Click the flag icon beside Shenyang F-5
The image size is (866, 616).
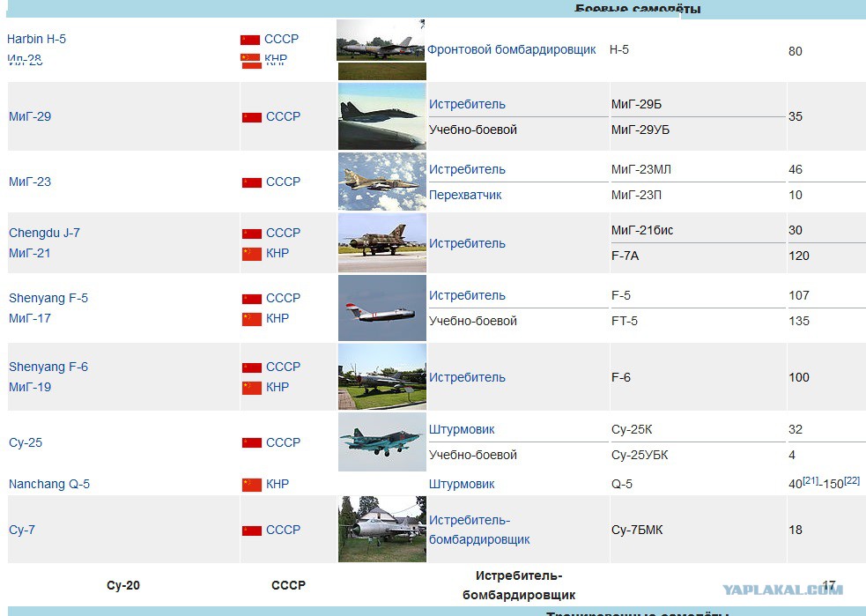pos(252,300)
